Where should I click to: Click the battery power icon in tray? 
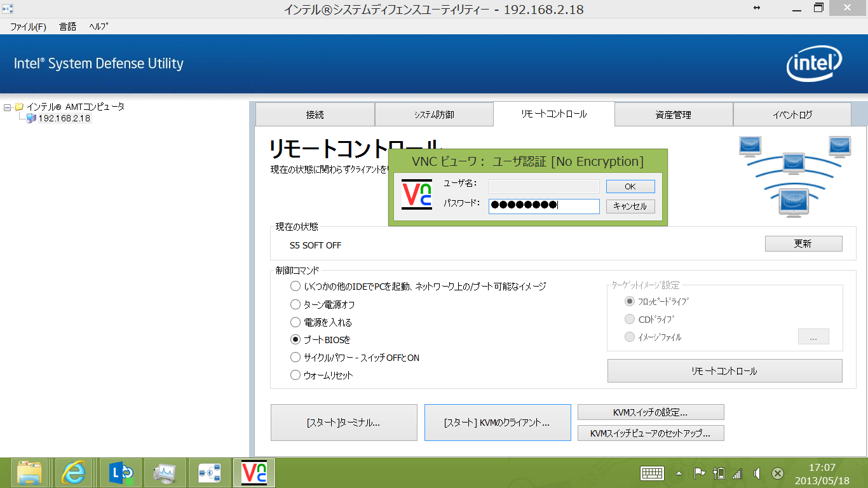[719, 473]
